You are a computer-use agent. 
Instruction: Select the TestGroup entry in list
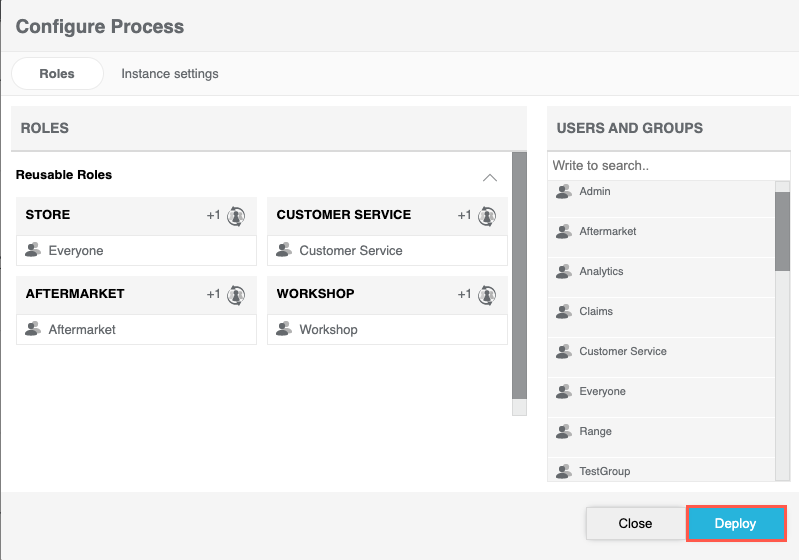[x=604, y=471]
